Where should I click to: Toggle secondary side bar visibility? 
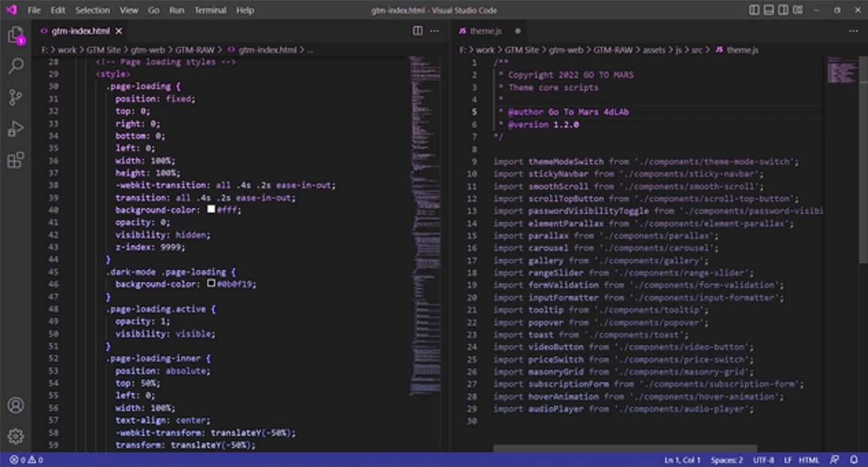pyautogui.click(x=783, y=11)
